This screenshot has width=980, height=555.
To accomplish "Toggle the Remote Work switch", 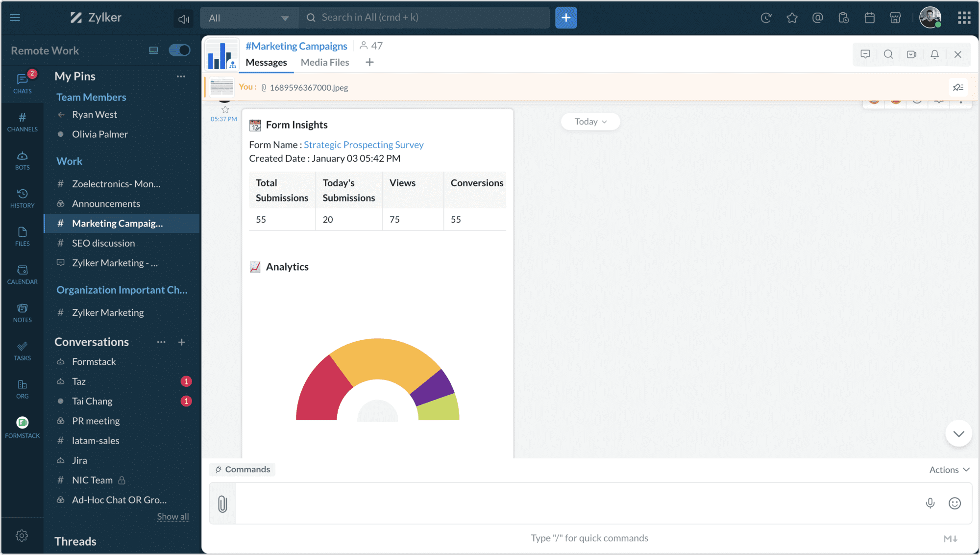I will 179,50.
